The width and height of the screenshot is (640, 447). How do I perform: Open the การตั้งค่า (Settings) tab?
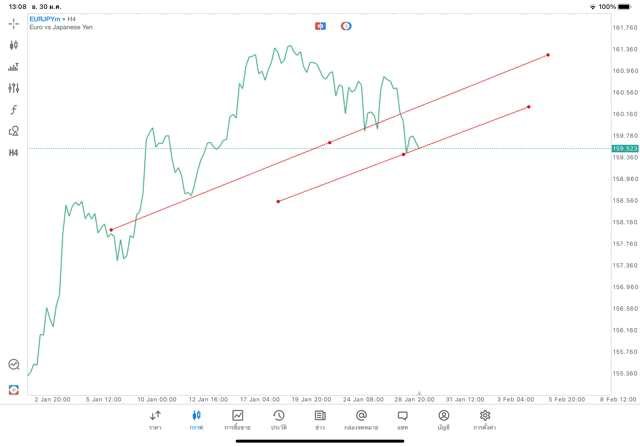coord(485,419)
